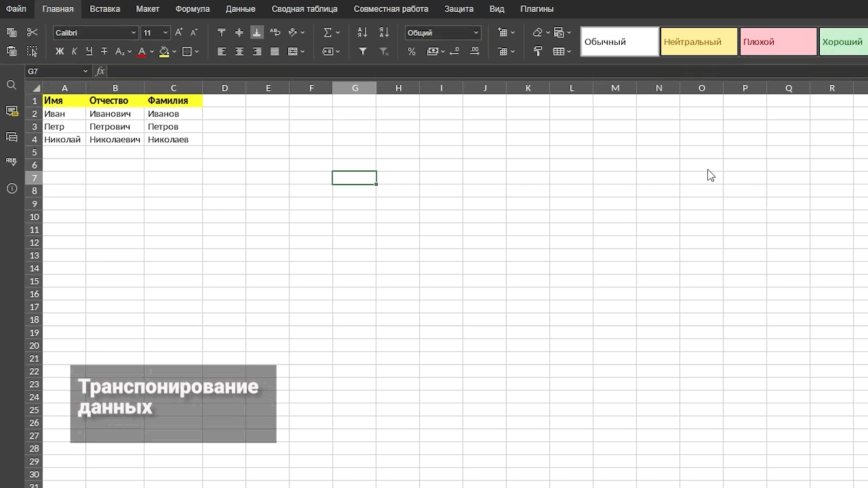Viewport: 868px width, 488px height.
Task: Expand the font size dropdown
Action: (x=165, y=33)
